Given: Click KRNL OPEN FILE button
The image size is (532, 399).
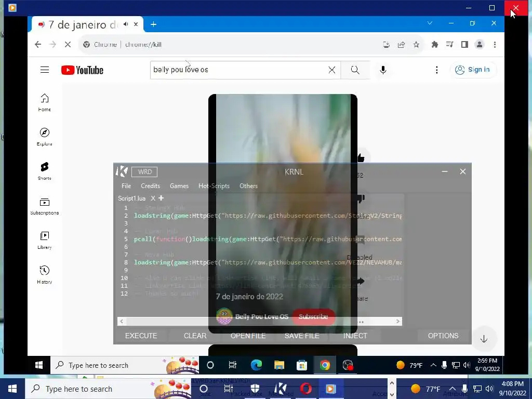Looking at the screenshot, I should [248, 336].
